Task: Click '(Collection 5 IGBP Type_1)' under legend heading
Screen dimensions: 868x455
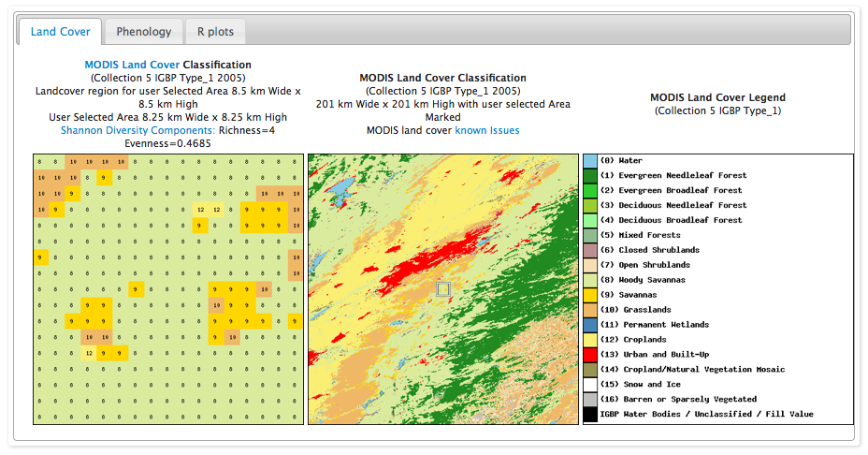Action: point(717,110)
